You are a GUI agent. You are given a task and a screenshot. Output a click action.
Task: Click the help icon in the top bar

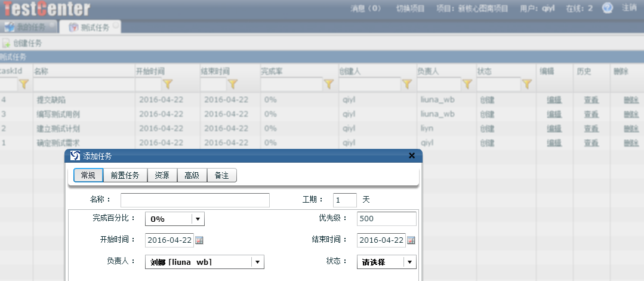coord(608,8)
